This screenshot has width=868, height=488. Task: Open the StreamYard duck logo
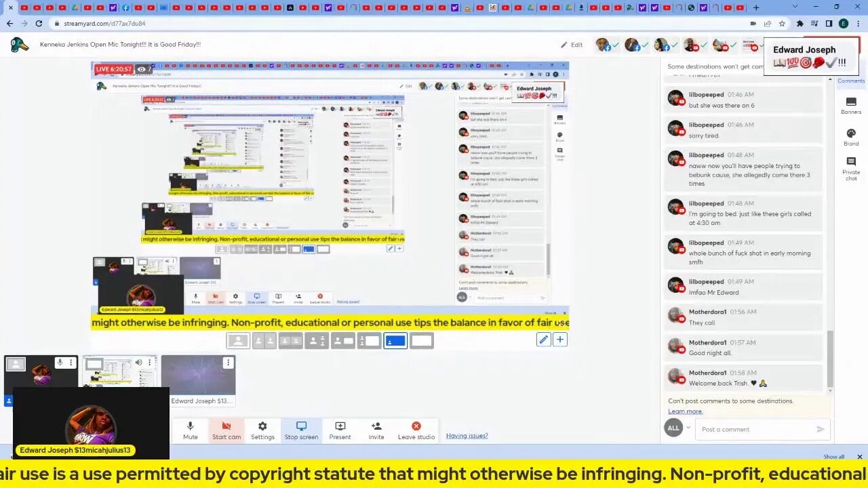[x=20, y=45]
